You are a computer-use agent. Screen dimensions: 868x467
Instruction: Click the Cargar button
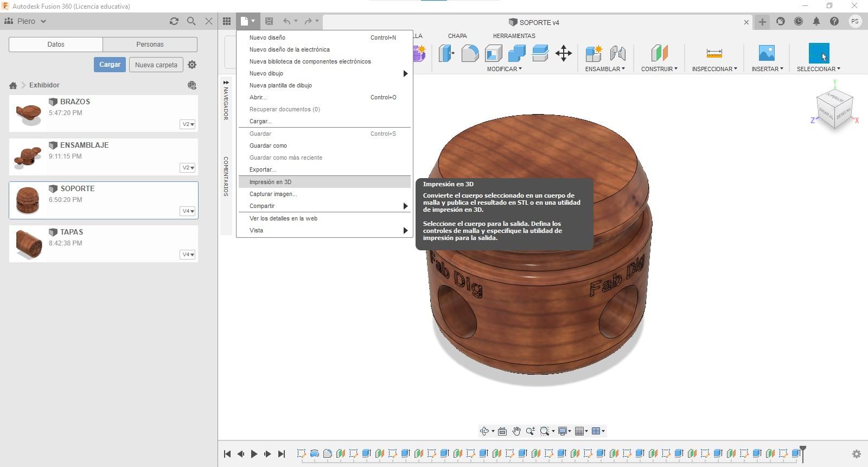(x=110, y=65)
